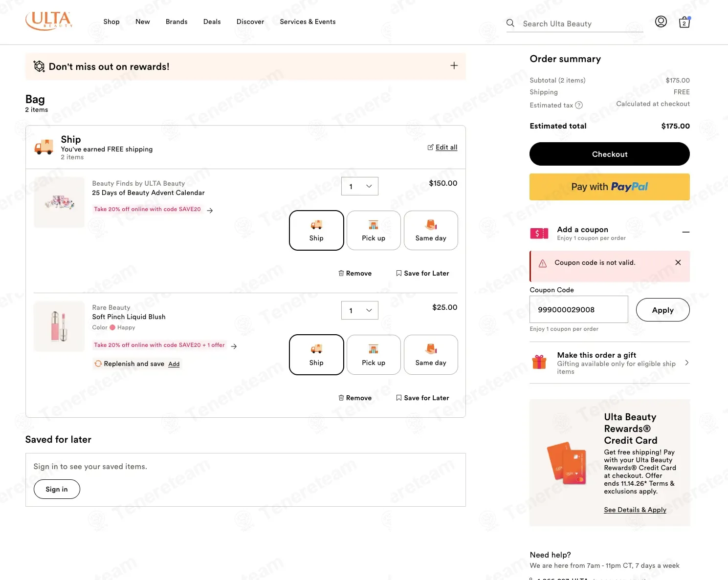Click the black Checkout button
This screenshot has height=580, width=728.
[x=610, y=154]
